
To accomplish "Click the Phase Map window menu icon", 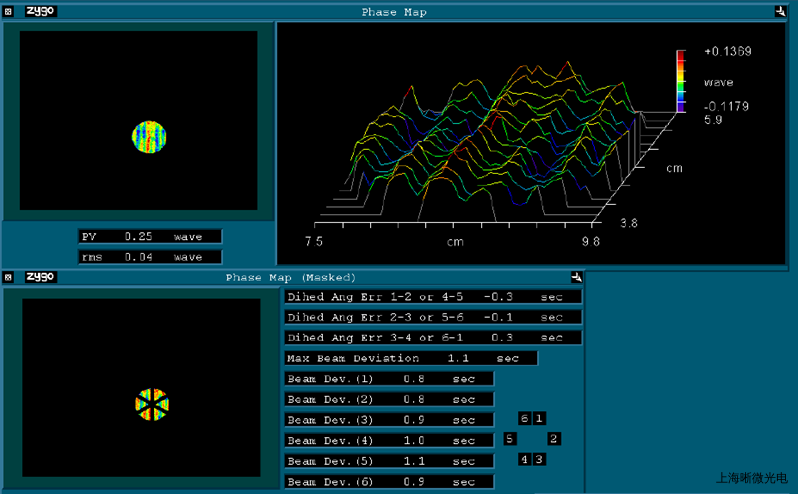I will pos(8,12).
